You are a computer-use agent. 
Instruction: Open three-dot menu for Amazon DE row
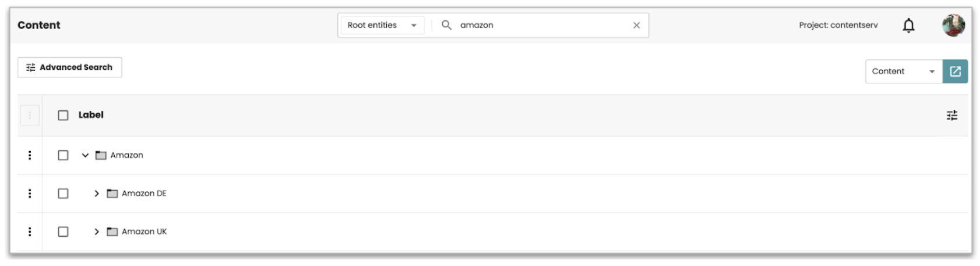(x=30, y=194)
